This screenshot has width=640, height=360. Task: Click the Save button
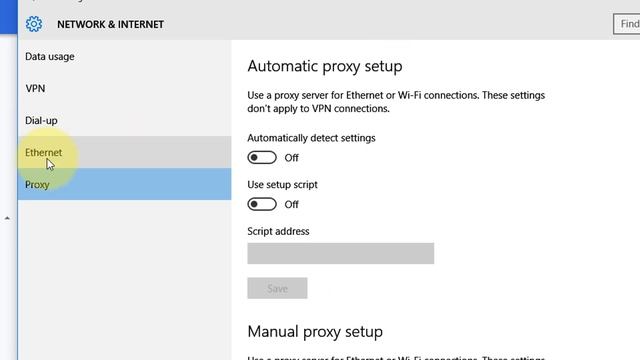coord(277,288)
